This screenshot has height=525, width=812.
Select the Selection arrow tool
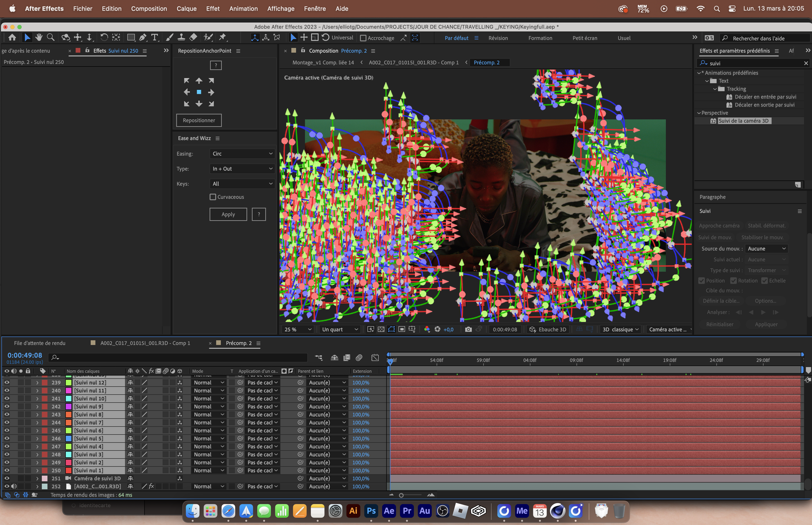[x=27, y=38]
